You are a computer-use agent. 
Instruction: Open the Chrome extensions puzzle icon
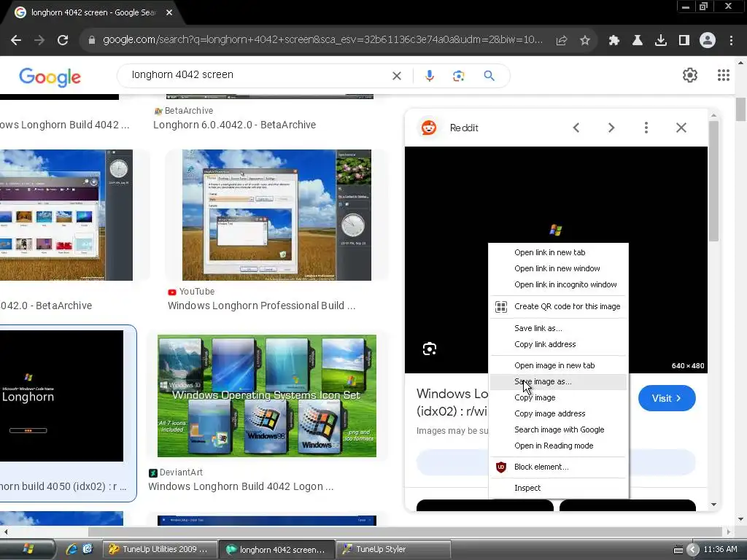[614, 41]
